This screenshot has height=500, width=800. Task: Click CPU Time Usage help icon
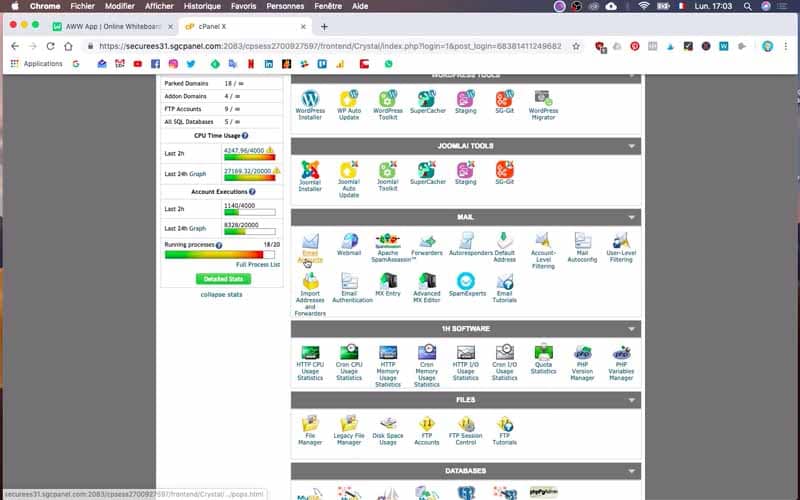coord(245,136)
